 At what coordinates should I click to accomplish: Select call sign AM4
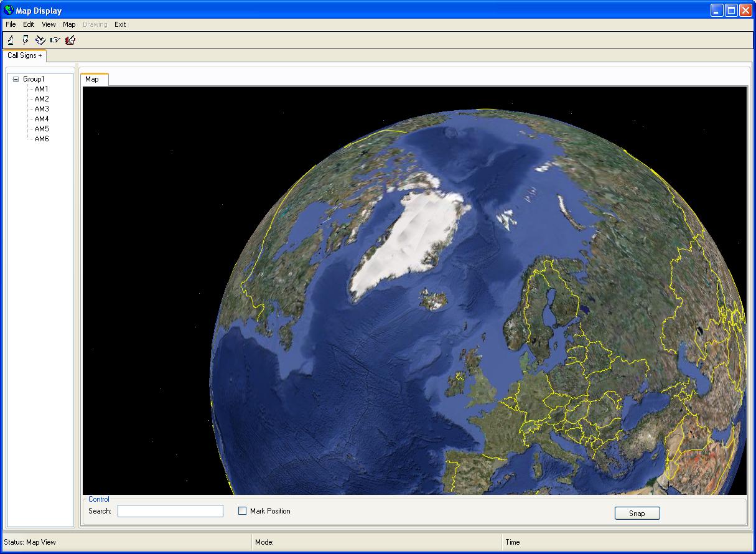tap(42, 119)
